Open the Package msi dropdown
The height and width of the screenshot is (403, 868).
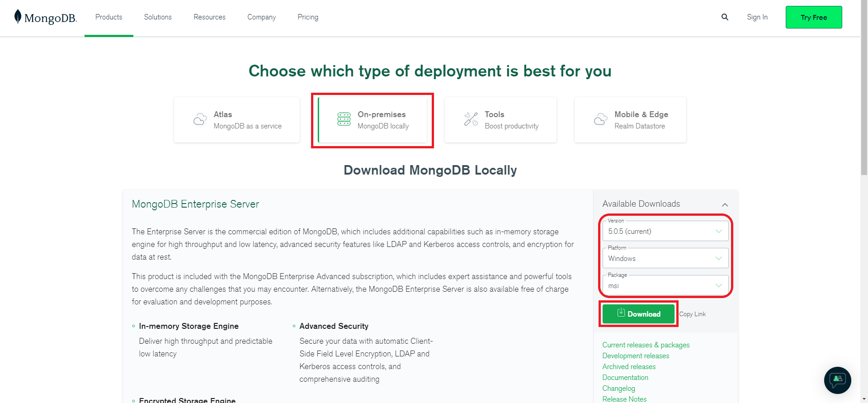coord(665,285)
